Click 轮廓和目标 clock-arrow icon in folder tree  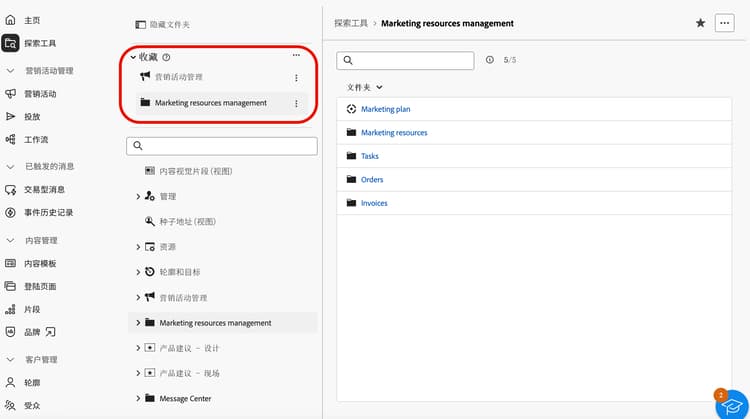tap(150, 272)
